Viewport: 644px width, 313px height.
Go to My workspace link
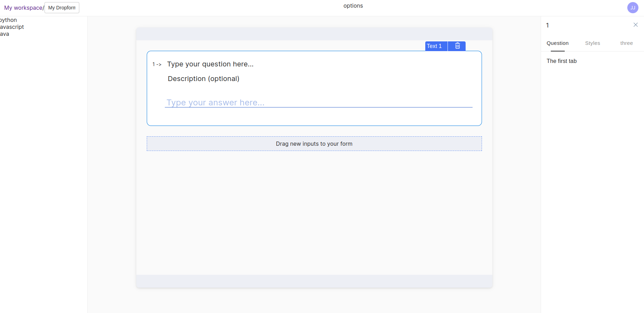(x=23, y=8)
